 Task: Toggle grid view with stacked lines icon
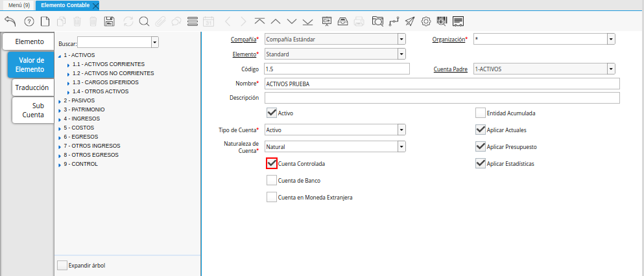(192, 21)
